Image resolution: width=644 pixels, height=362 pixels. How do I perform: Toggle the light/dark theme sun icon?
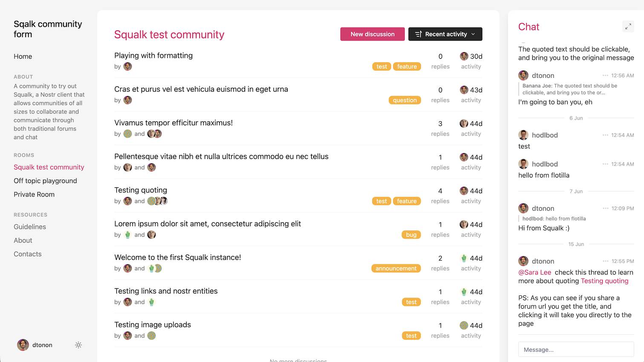click(78, 345)
